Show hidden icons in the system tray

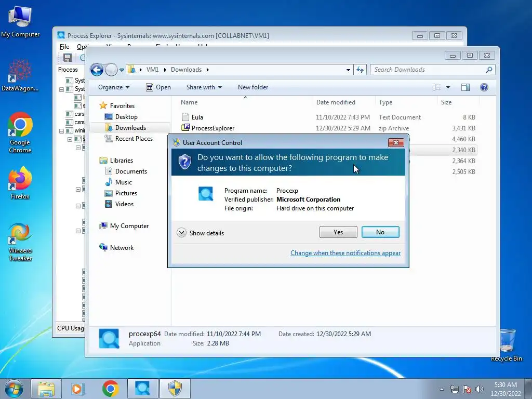442,389
